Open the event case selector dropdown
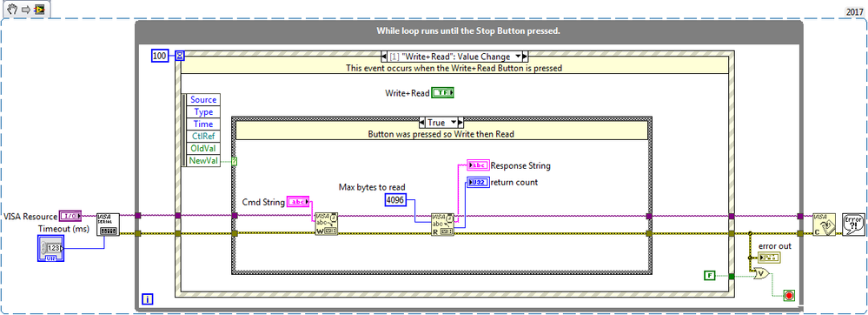Screen dimensions: 868x315 point(519,56)
